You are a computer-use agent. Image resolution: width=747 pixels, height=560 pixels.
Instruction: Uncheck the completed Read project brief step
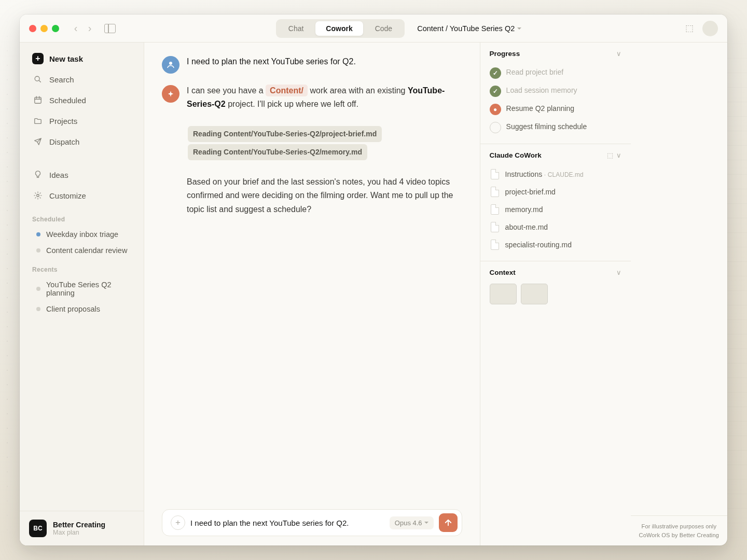[x=495, y=73]
